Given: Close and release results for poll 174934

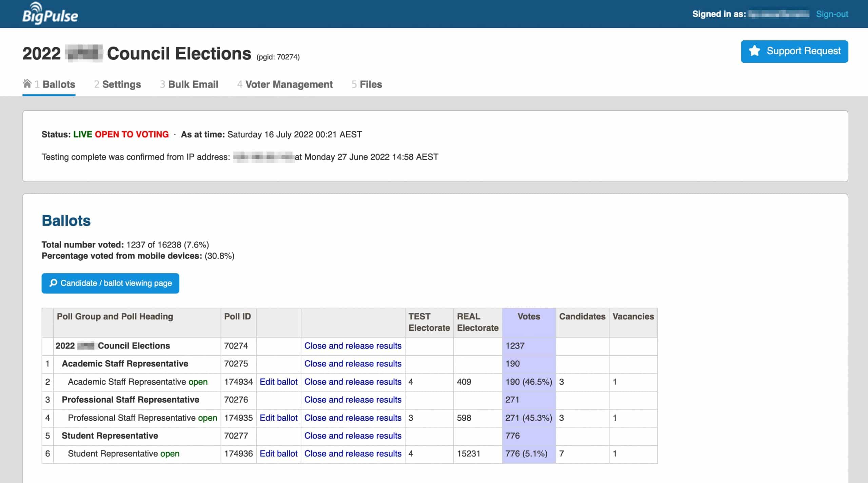Looking at the screenshot, I should [x=353, y=382].
